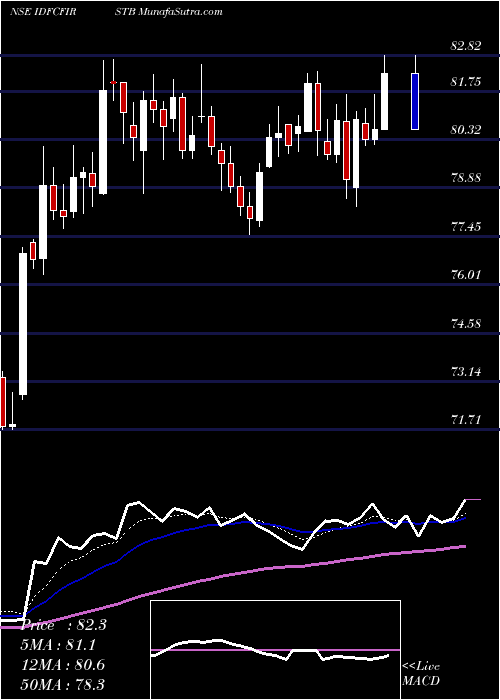The width and height of the screenshot is (500, 700).
Task: Click the 50MA : 78.3 readout
Action: tap(63, 684)
